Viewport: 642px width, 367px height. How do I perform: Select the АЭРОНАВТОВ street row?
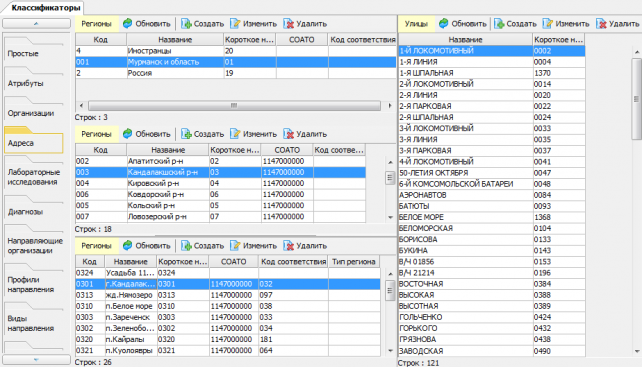(x=492, y=195)
